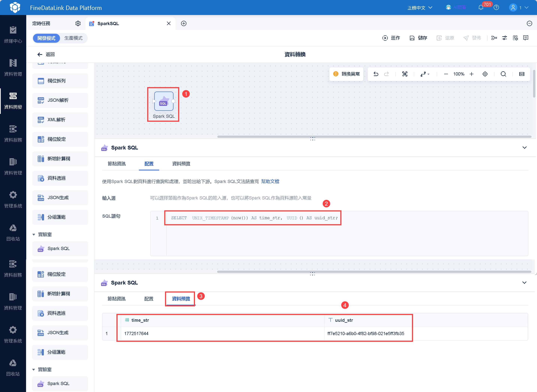Switch to the lower 資料預覽 tab
Screen dimensions: 537x392
[181, 299]
